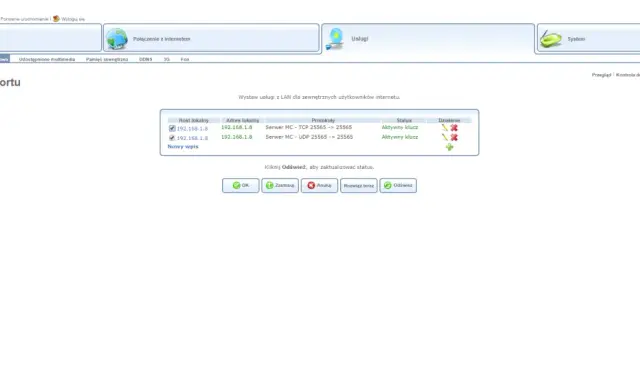Image resolution: width=640 pixels, height=384 pixels.
Task: Open the first 192.168.1.8 host link
Action: tap(192, 129)
